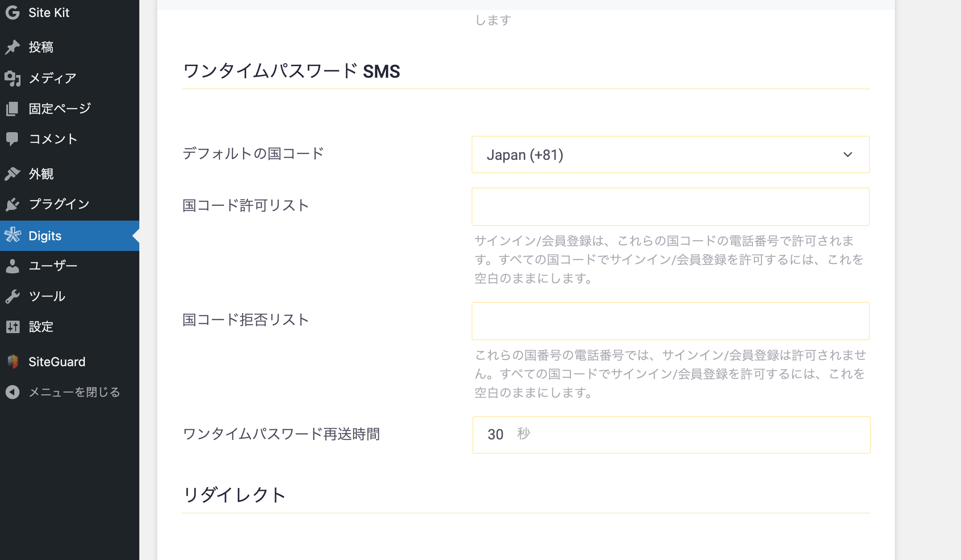Expand the デフォルトの国コード dropdown chevron

click(848, 155)
